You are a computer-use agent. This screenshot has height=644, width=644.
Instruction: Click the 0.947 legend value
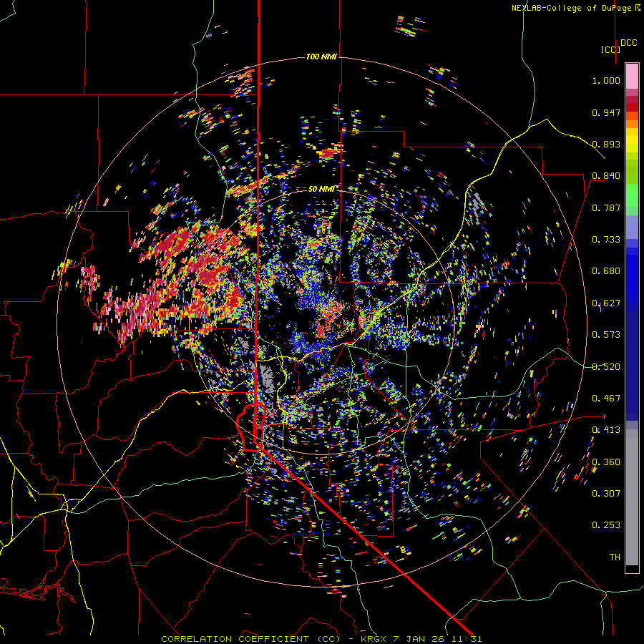606,112
